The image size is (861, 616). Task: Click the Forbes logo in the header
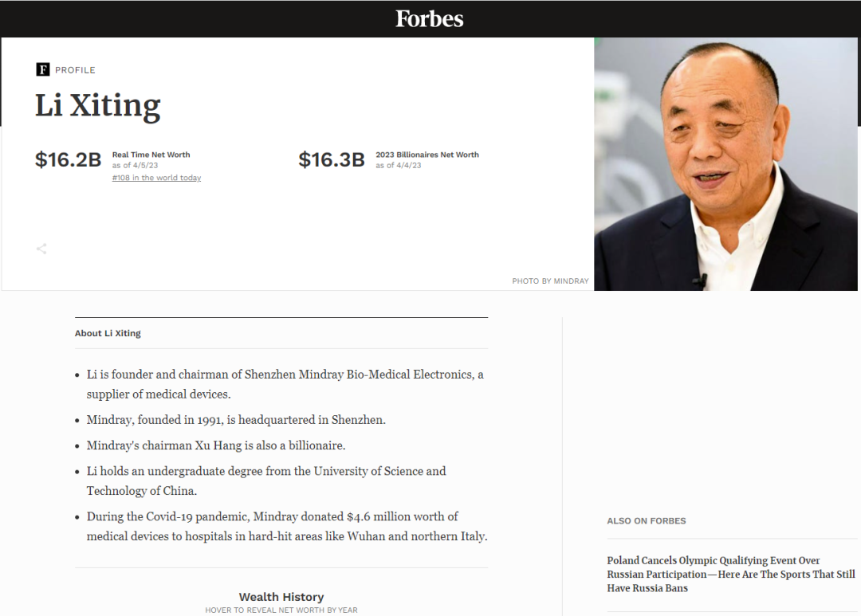[x=429, y=18]
